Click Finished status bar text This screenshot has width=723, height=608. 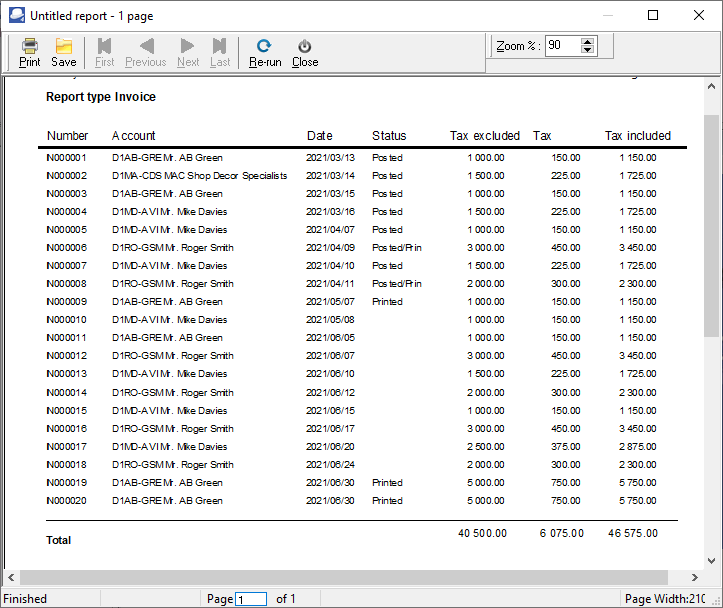25,599
